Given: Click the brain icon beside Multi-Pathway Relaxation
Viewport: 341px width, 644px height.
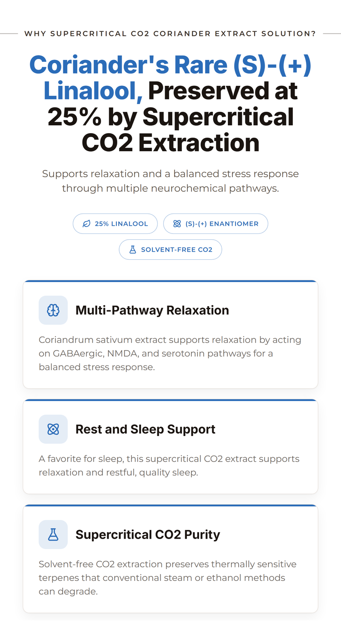Looking at the screenshot, I should click(53, 310).
